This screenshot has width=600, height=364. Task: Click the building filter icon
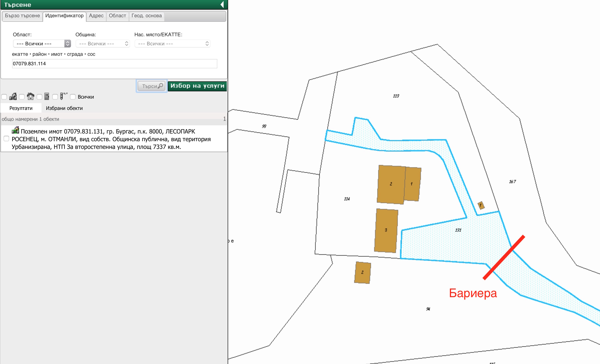pos(30,97)
